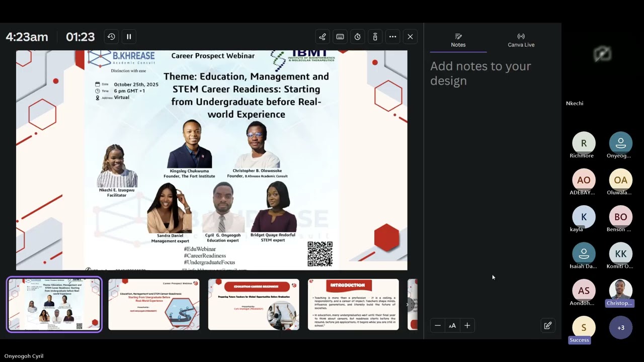Click kayla's K participant avatar
The image size is (644, 362).
click(x=584, y=217)
